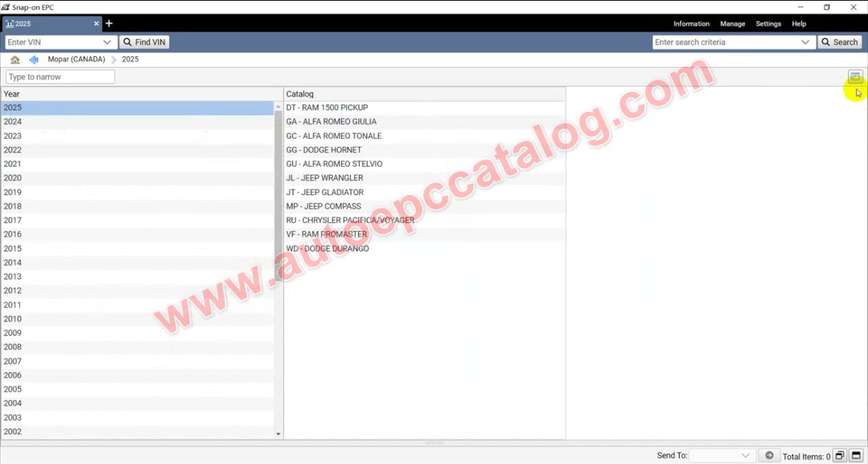Select year 2010 in the list
868x464 pixels.
[x=137, y=319]
